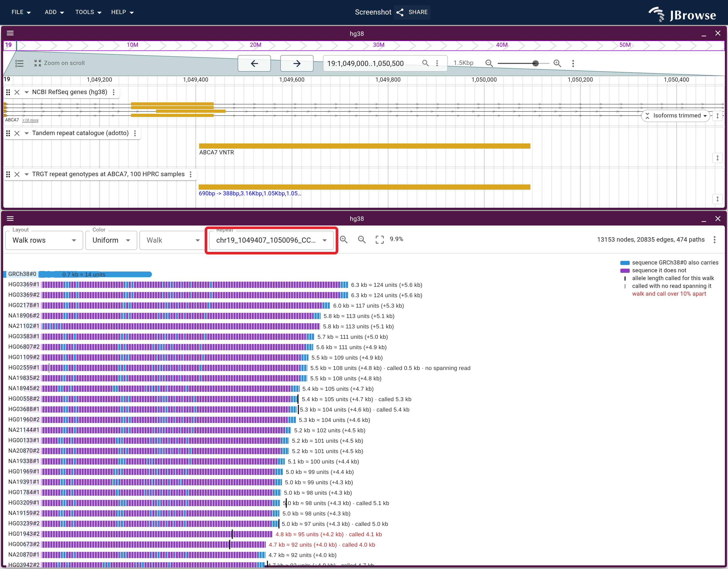The width and height of the screenshot is (728, 569).
Task: Open the track selector list icon
Action: (19, 63)
